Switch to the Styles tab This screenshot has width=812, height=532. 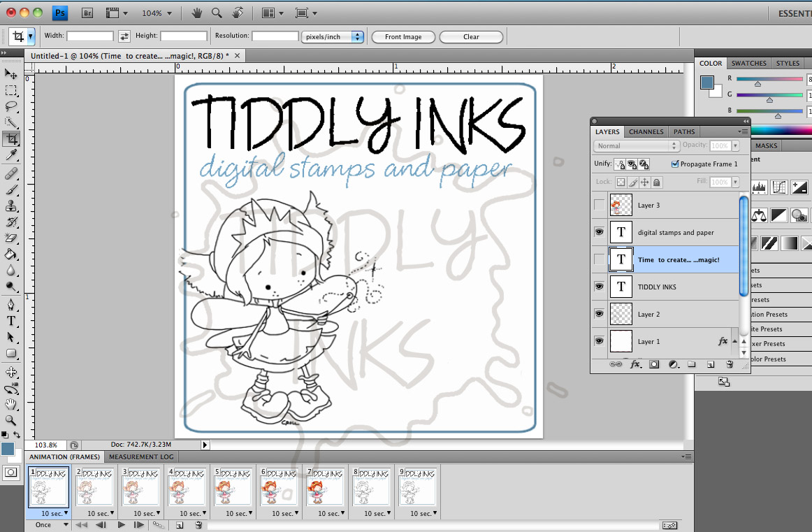[788, 63]
